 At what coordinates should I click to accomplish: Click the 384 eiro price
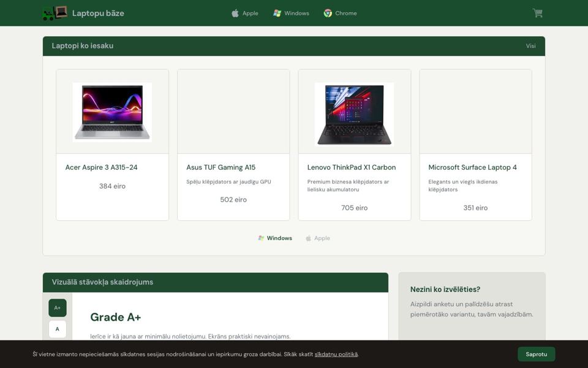tap(112, 186)
